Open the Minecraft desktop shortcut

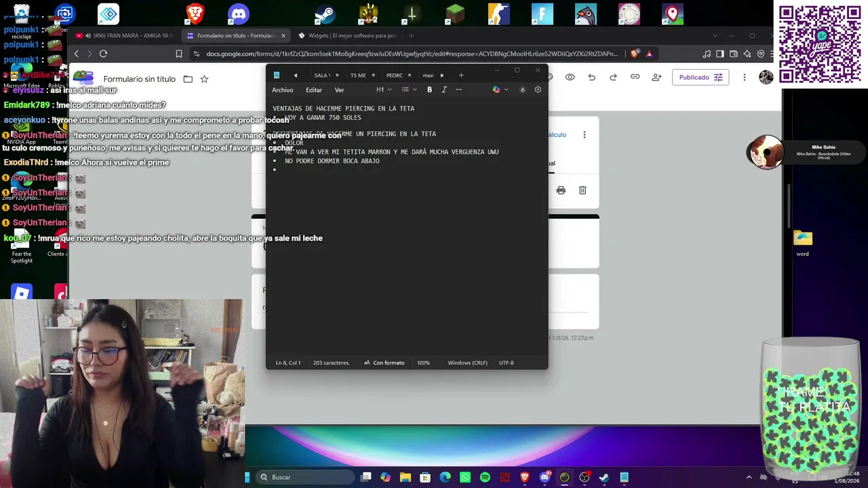[455, 14]
